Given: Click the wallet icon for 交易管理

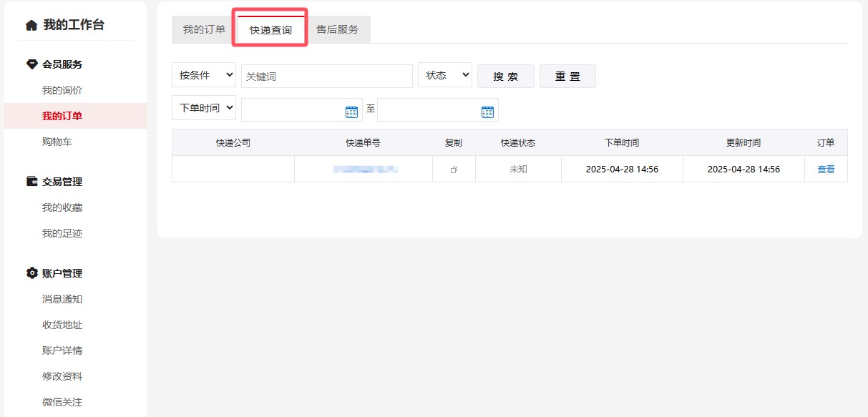Looking at the screenshot, I should pyautogui.click(x=31, y=182).
